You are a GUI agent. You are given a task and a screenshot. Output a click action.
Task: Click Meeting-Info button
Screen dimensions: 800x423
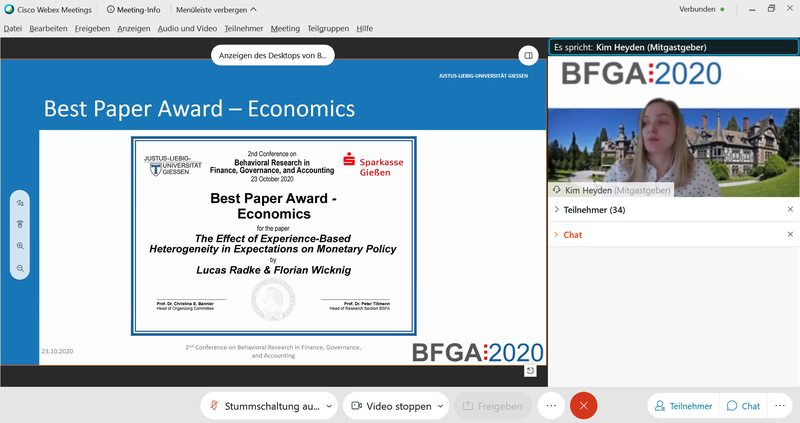pos(133,10)
